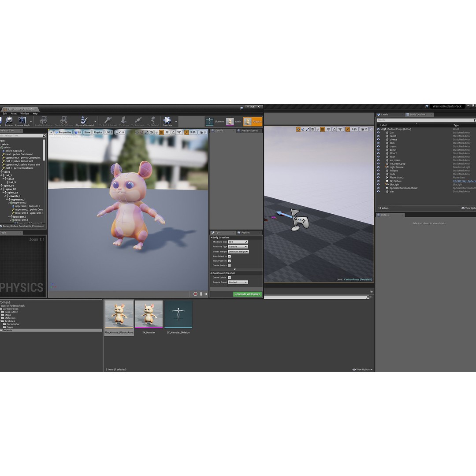The height and width of the screenshot is (476, 476).
Task: Open the Angular Constraint Limited dropdown
Action: [238, 283]
